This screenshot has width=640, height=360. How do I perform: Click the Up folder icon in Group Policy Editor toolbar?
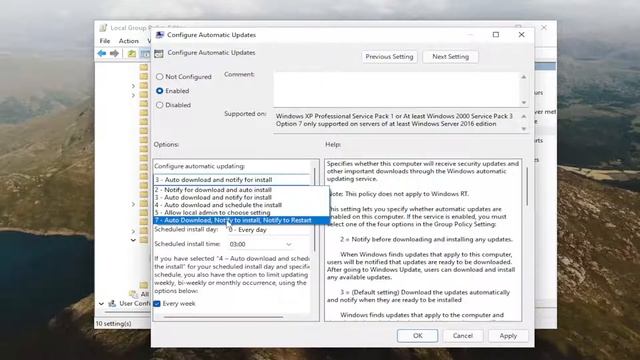[131, 53]
